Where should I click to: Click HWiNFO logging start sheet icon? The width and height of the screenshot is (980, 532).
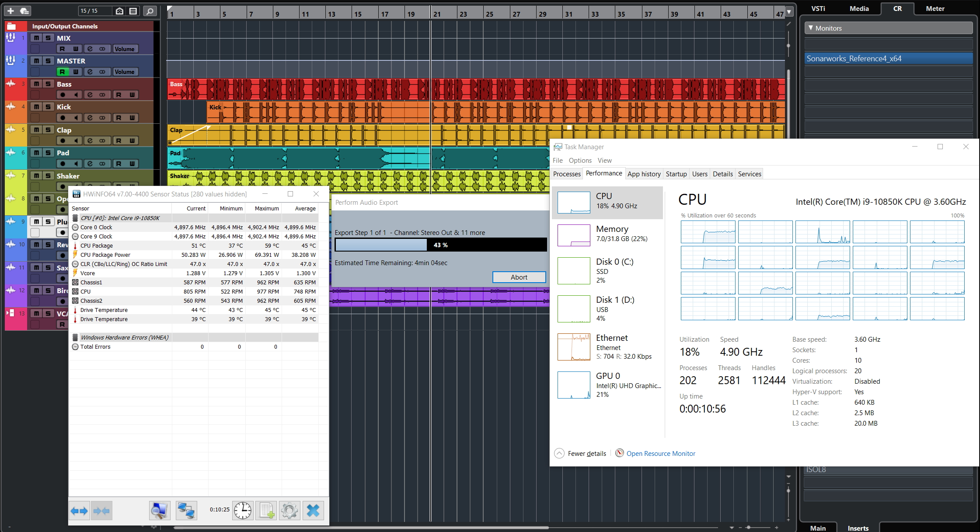266,510
